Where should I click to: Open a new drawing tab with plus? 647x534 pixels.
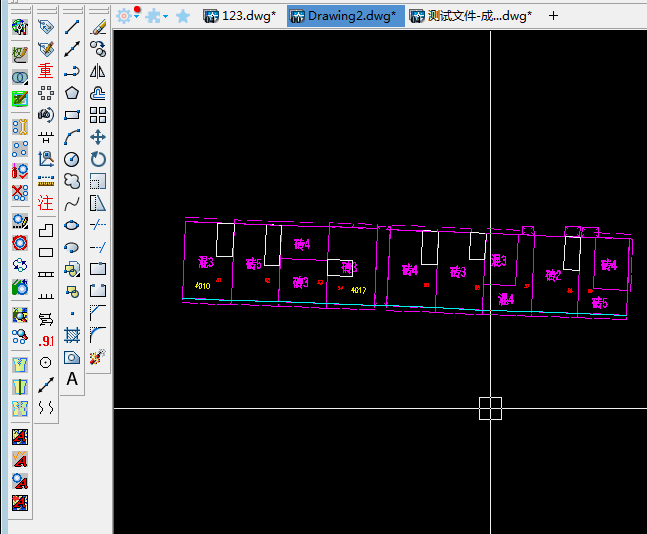[553, 16]
